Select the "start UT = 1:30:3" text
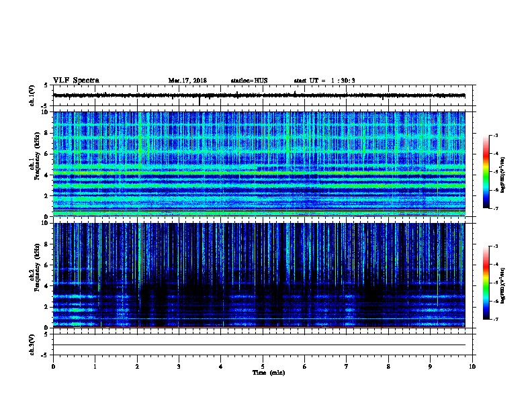This screenshot has height=411, width=532. tap(324, 81)
